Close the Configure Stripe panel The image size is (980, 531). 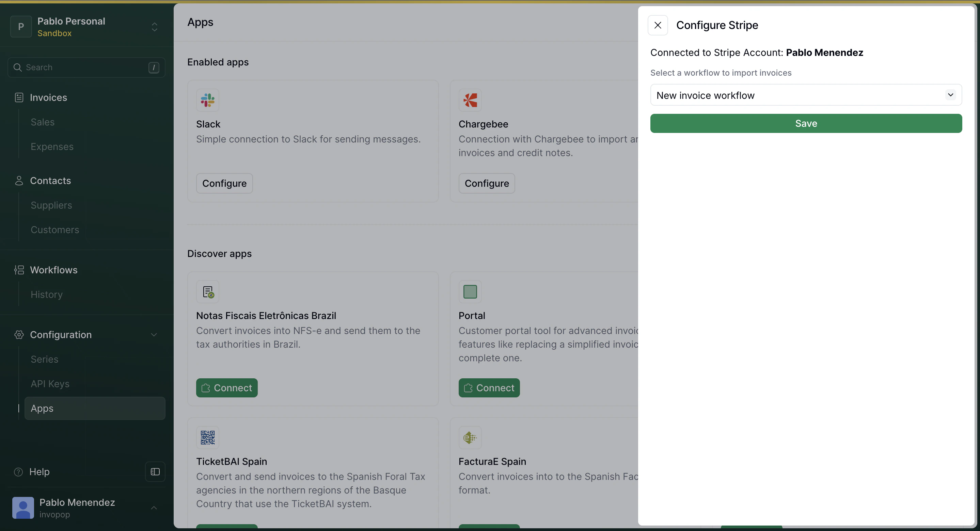pos(658,25)
